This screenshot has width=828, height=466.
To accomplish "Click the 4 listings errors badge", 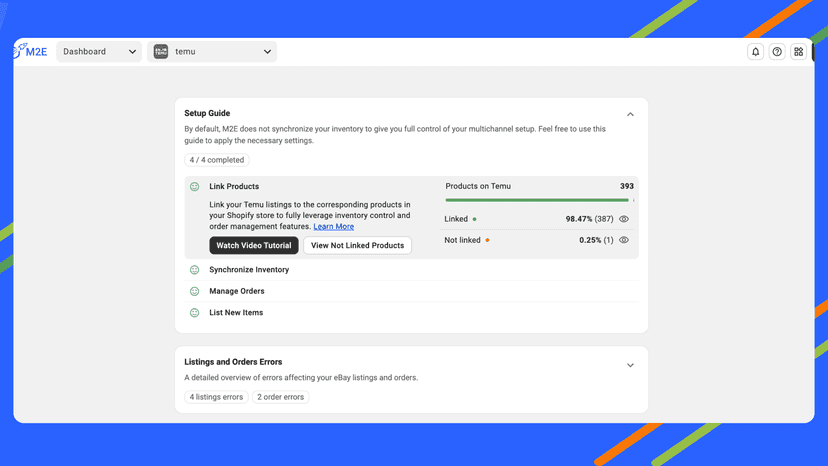I will tap(216, 397).
